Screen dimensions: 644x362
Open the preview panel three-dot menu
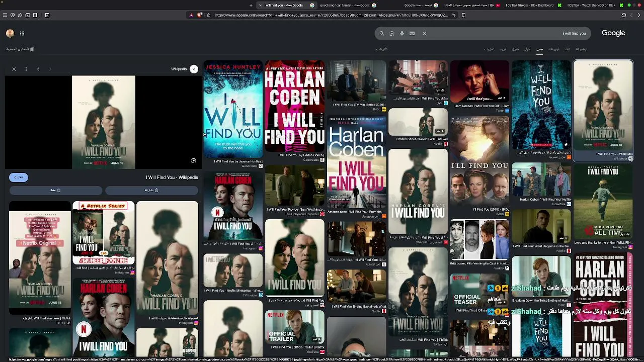(26, 69)
